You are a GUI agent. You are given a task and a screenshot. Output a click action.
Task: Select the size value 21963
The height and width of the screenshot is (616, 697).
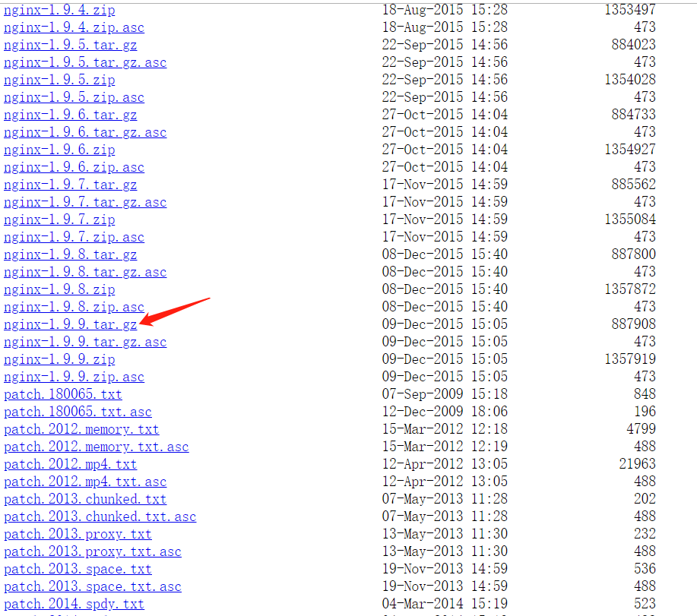[638, 463]
